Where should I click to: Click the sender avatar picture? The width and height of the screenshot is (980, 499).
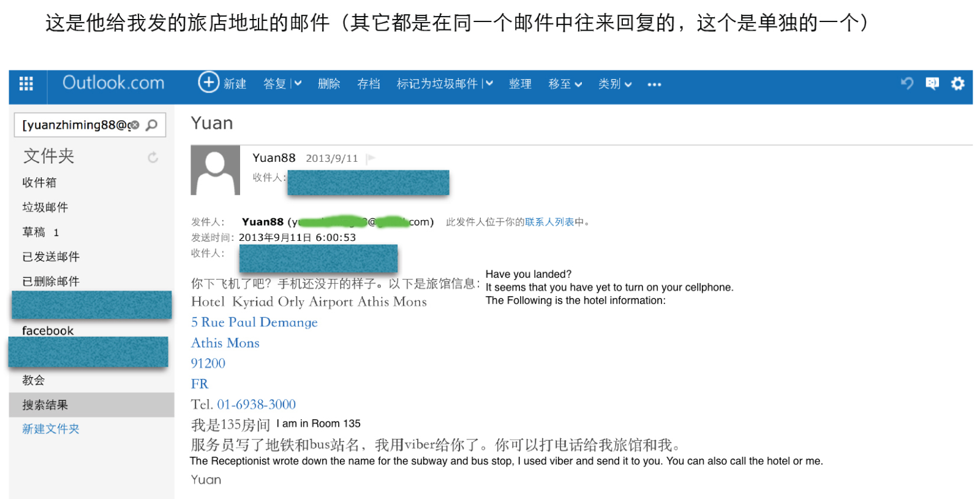[x=215, y=170]
